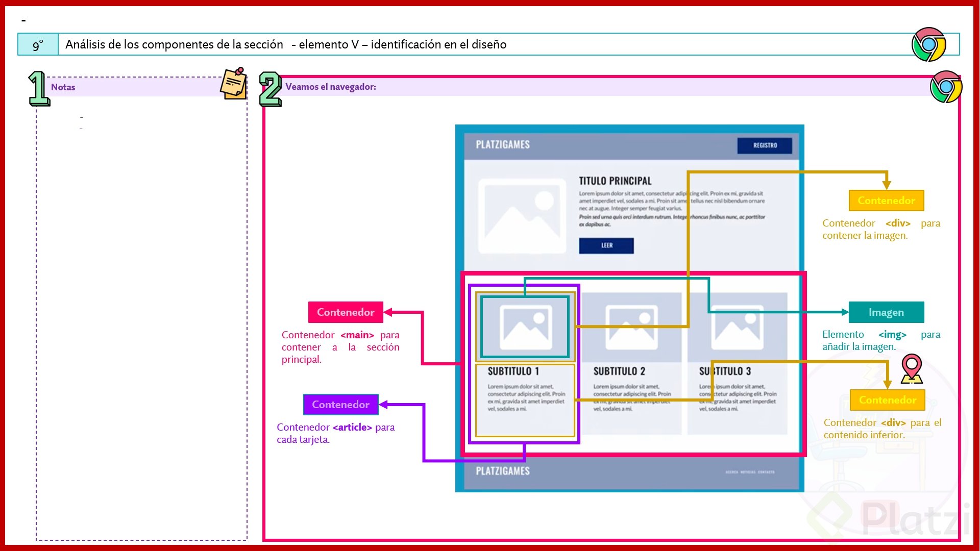Click the '9°' cell in the title bar
Viewport: 980px width, 551px height.
click(x=38, y=44)
